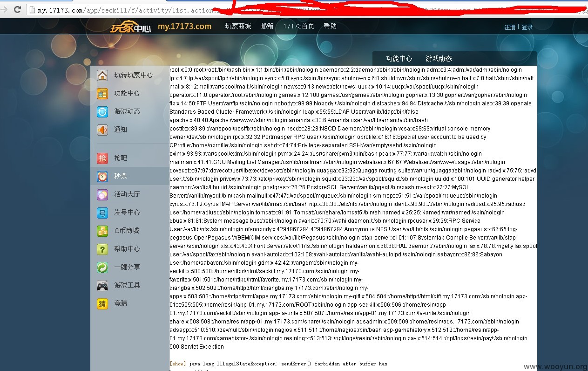588x371 pixels.
Task: Select 帮助中心 sidebar label
Action: pos(127,249)
